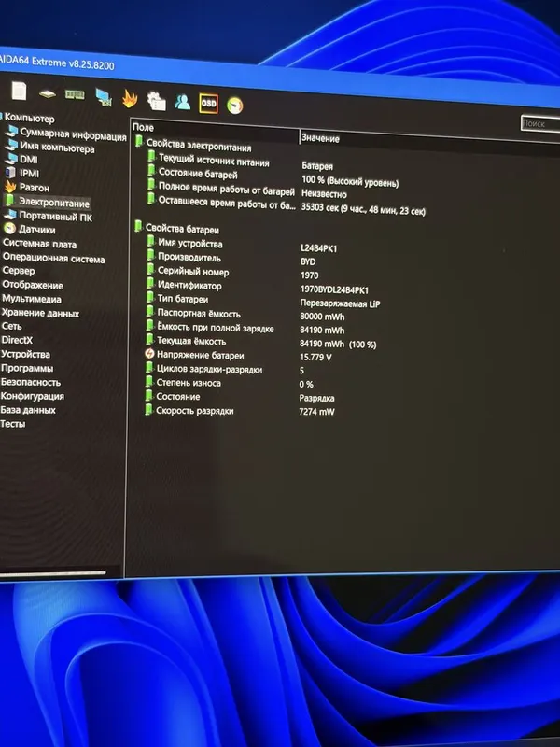
Task: Open the Тесты category
Action: [13, 424]
